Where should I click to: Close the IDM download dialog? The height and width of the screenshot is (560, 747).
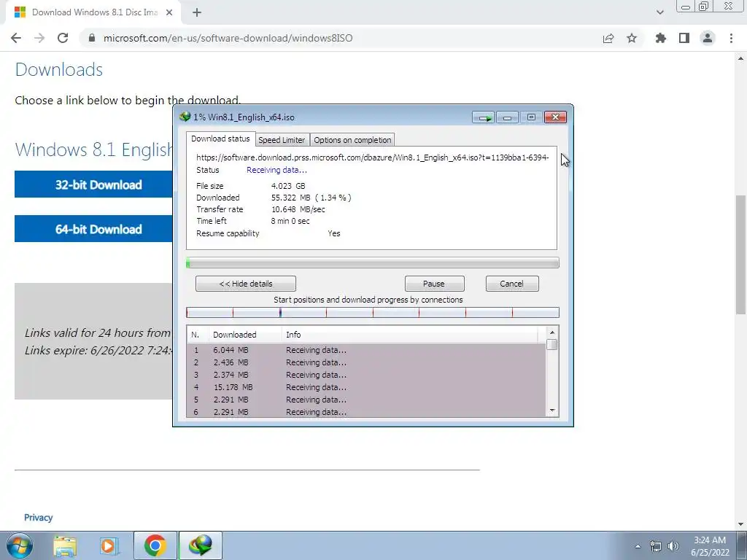pos(555,117)
